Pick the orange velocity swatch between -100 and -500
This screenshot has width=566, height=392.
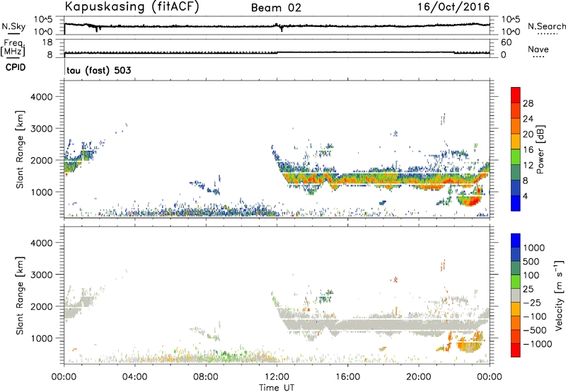(516, 323)
